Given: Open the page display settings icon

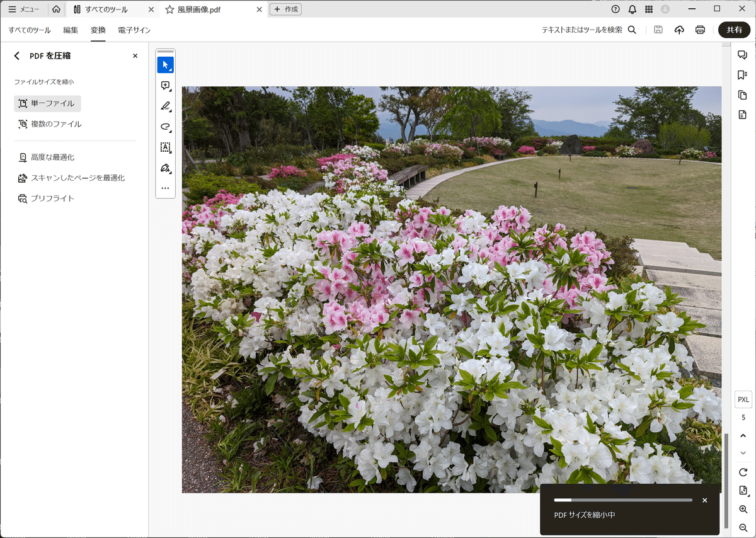Looking at the screenshot, I should click(x=743, y=491).
